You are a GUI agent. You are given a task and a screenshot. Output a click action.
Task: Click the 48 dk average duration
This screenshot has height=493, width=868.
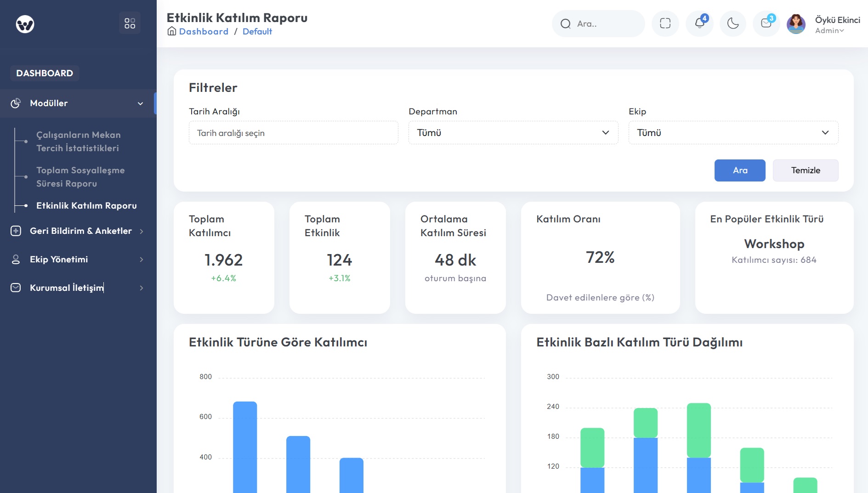pyautogui.click(x=455, y=260)
